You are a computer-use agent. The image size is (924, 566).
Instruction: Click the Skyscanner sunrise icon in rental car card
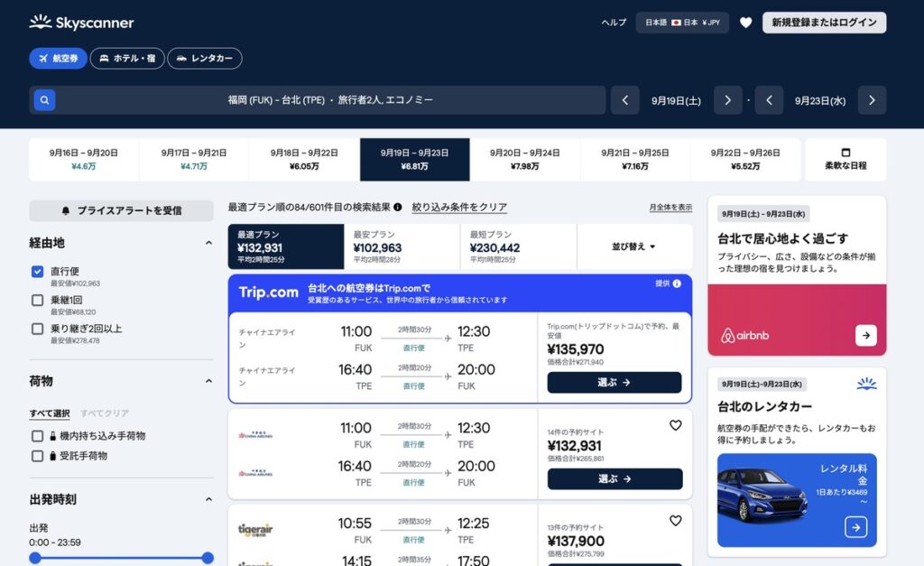pos(866,384)
